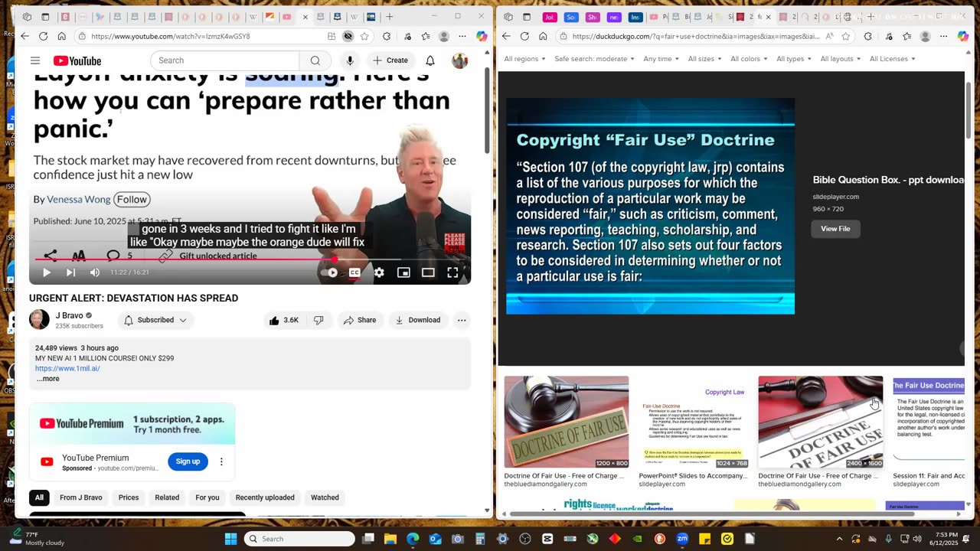The image size is (980, 551).
Task: Select the 'For you' chip
Action: [x=207, y=497]
